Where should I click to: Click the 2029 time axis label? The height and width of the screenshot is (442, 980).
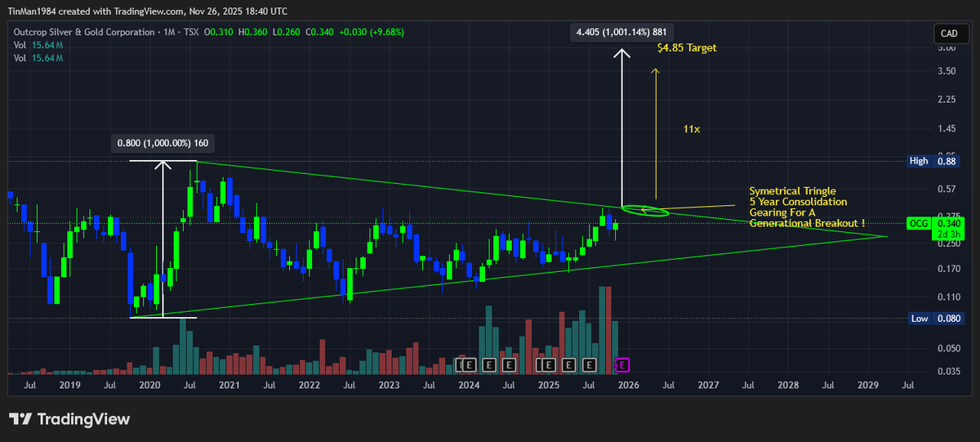coord(867,385)
